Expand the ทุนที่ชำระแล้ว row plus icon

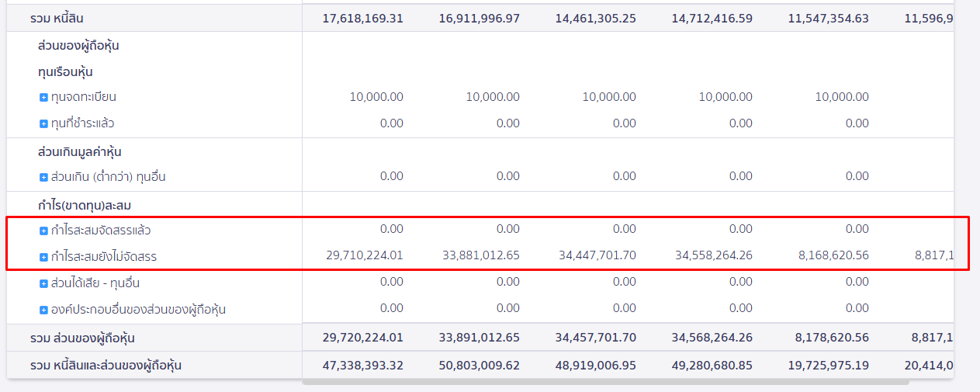point(44,124)
